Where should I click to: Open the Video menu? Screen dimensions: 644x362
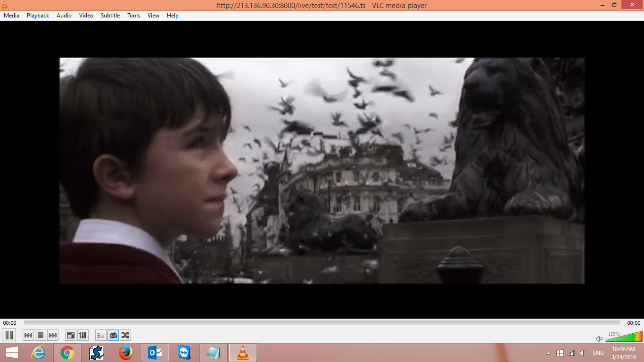86,16
